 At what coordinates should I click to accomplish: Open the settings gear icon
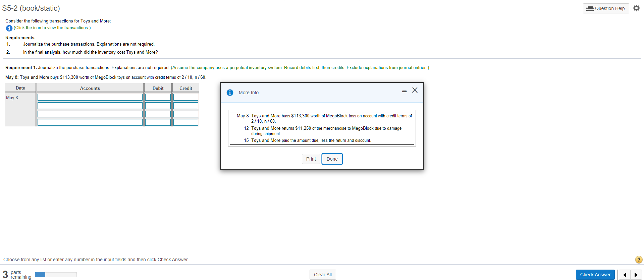click(x=636, y=8)
